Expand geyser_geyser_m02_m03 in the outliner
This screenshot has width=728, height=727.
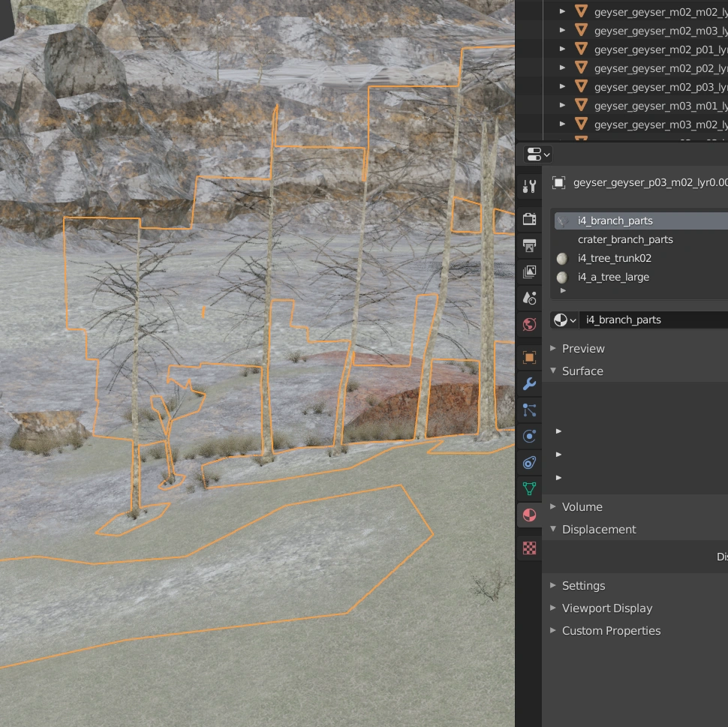(x=562, y=31)
